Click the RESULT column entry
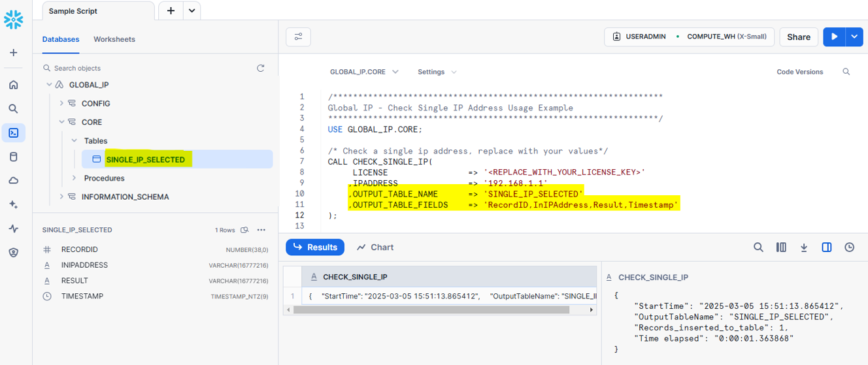This screenshot has height=365, width=868. 156,281
